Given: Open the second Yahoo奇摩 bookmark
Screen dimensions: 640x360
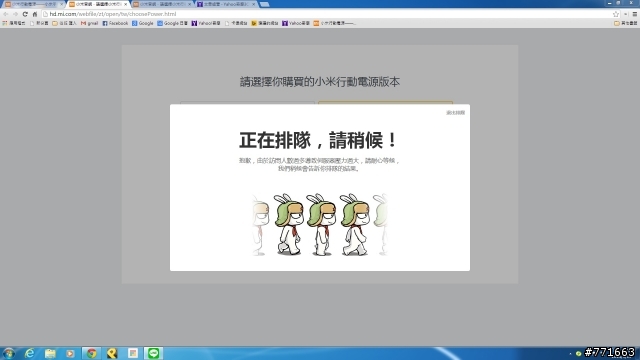Looking at the screenshot, I should (x=296, y=23).
